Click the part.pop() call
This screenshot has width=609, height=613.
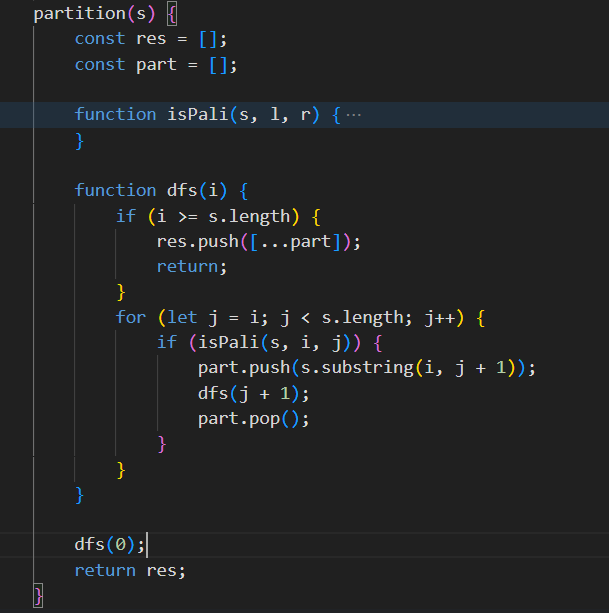pos(253,418)
